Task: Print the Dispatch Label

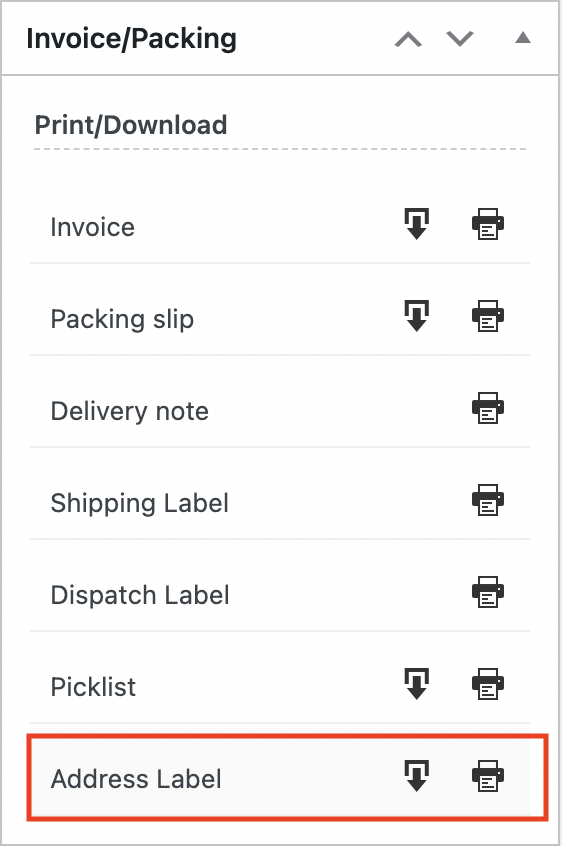Action: click(x=488, y=592)
